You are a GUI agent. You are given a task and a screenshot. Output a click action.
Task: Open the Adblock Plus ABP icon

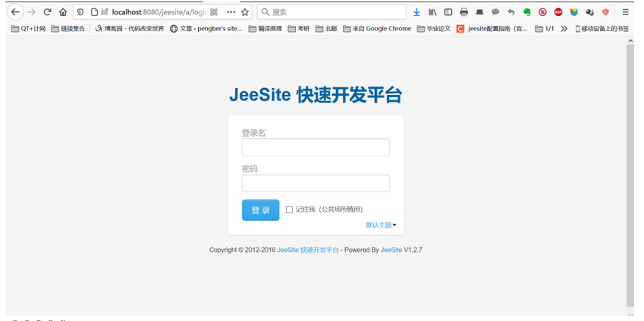point(558,12)
